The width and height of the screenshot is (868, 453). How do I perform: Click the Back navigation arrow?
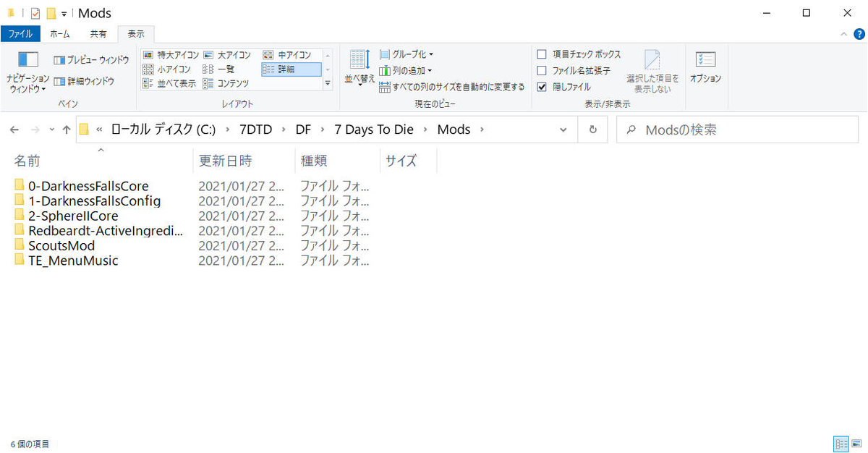pos(14,130)
